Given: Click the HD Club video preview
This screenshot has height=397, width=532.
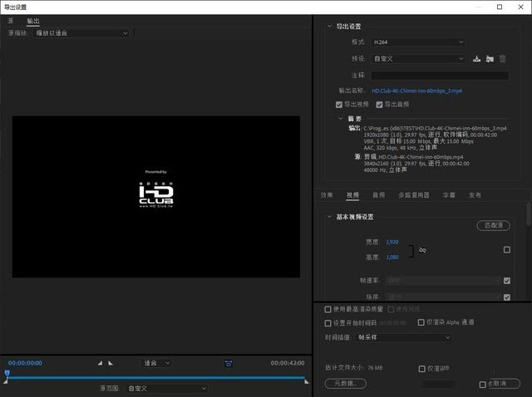Looking at the screenshot, I should tap(156, 197).
